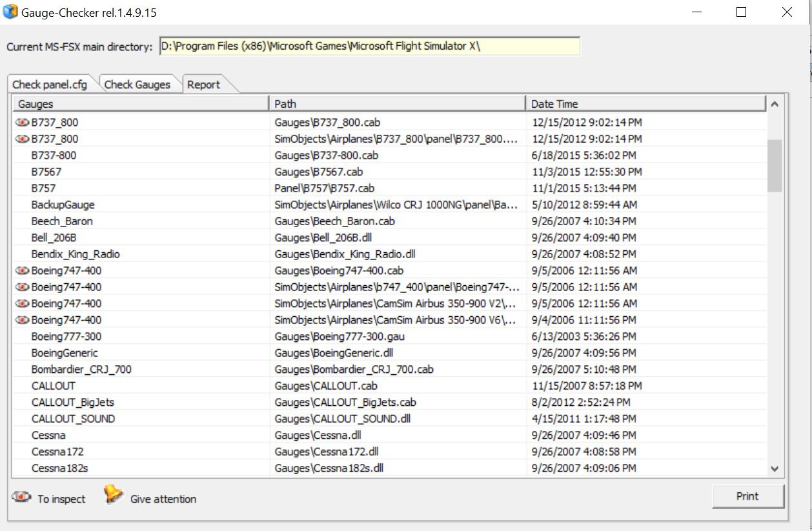Viewport: 812px width, 531px height.
Task: Click date 11/3/2015 12:55:30 PM
Action: [x=587, y=172]
